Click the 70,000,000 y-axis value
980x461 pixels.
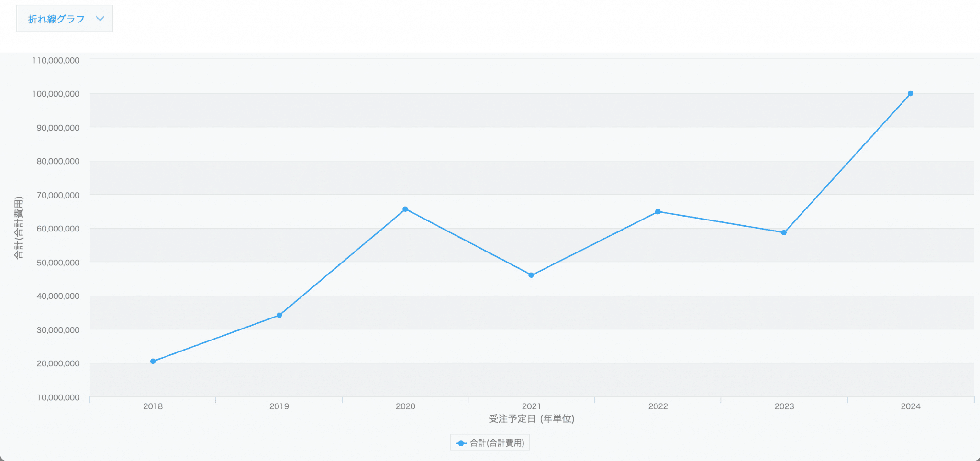pyautogui.click(x=58, y=195)
